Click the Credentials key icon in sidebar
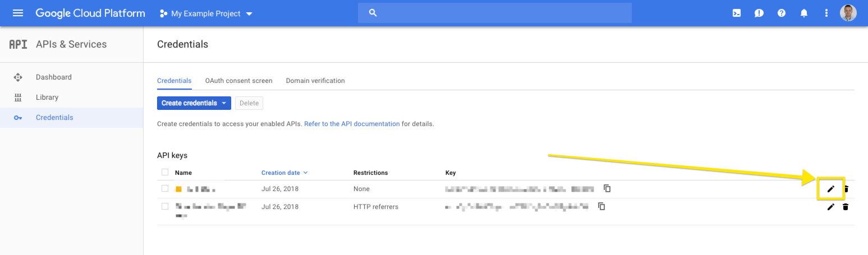 [18, 118]
